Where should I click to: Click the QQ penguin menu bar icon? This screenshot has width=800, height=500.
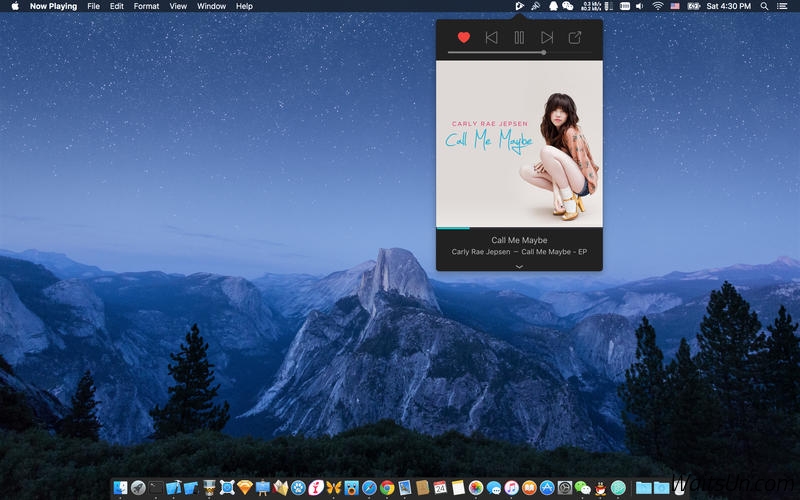553,6
